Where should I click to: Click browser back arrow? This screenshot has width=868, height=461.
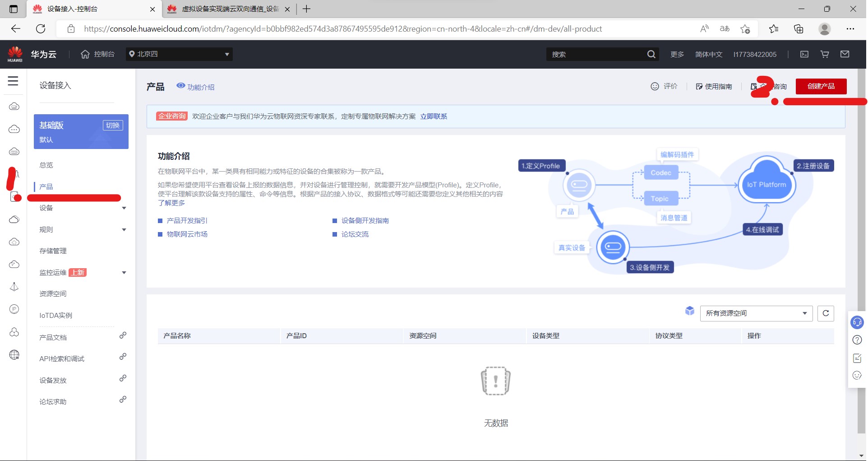tap(16, 29)
